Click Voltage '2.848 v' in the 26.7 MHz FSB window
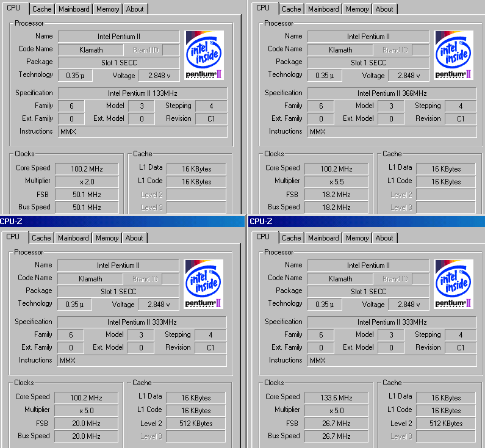The width and height of the screenshot is (485, 448). pos(409,305)
